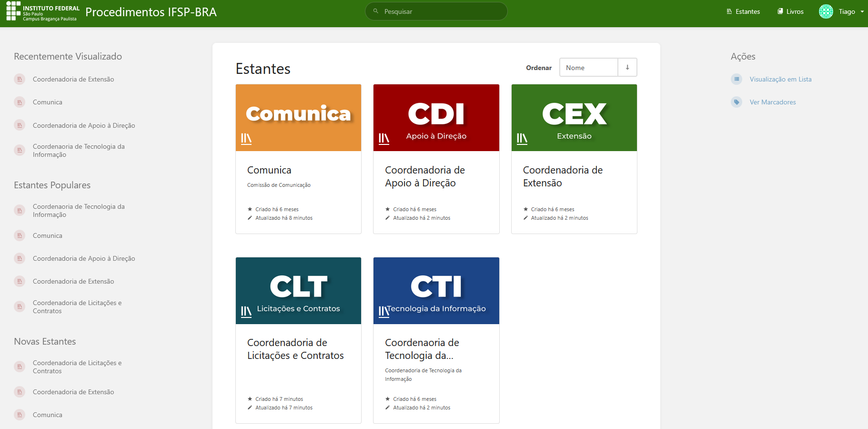Click the sort direction arrow icon
Image resolution: width=868 pixels, height=429 pixels.
(627, 68)
